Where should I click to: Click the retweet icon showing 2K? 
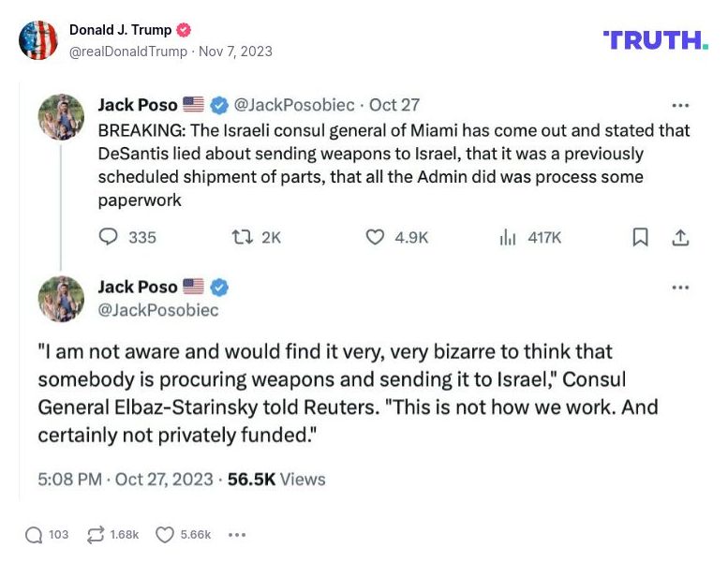242,237
